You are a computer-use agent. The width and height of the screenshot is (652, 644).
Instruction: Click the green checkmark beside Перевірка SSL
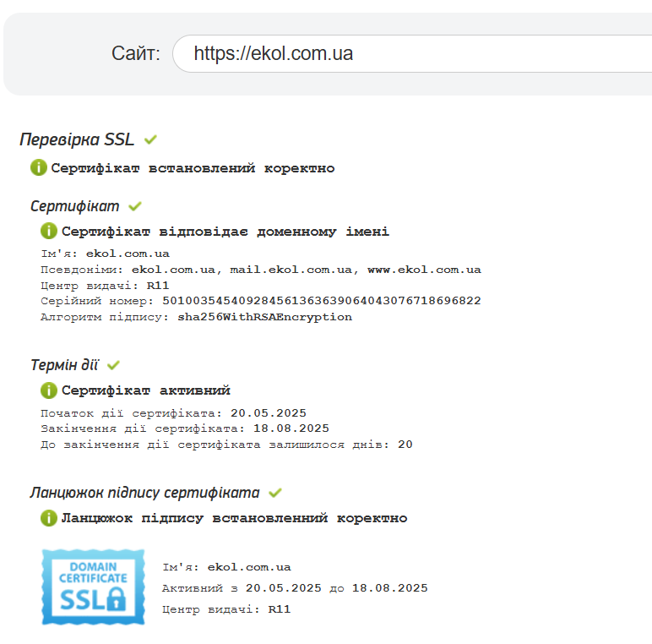150,139
